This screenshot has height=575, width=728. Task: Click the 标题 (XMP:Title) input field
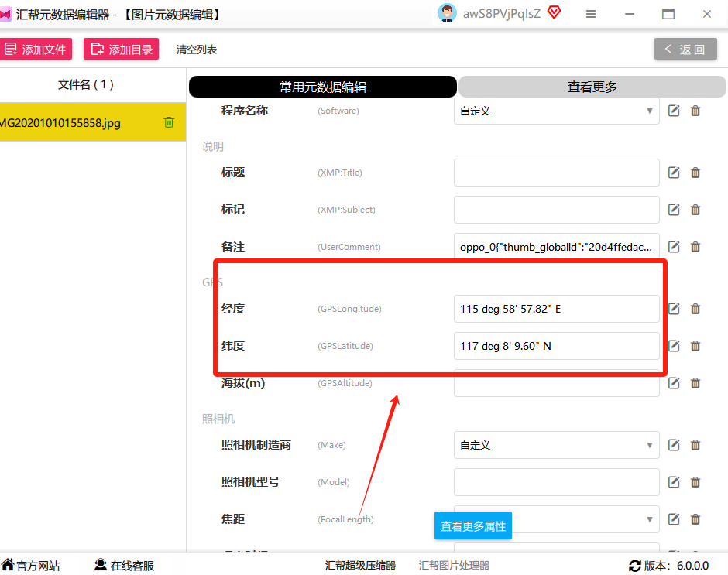(557, 173)
